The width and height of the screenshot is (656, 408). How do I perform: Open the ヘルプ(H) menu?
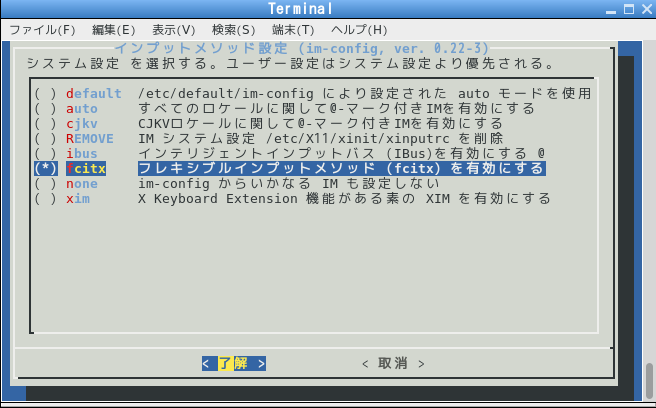click(359, 30)
